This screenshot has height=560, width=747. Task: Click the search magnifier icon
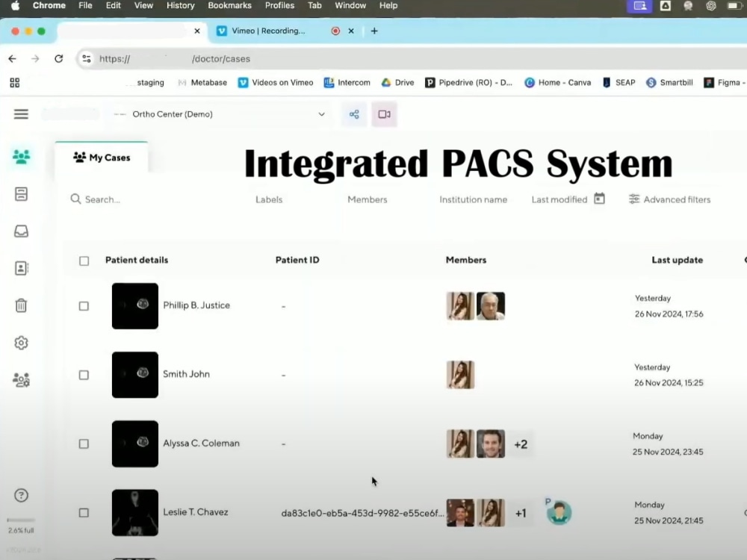click(x=75, y=199)
